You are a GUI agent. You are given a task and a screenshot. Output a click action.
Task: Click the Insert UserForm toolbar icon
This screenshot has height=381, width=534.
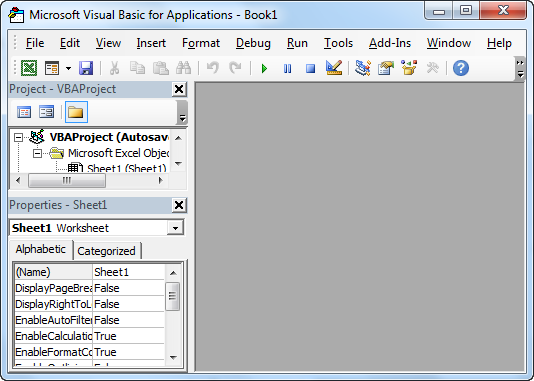point(52,68)
